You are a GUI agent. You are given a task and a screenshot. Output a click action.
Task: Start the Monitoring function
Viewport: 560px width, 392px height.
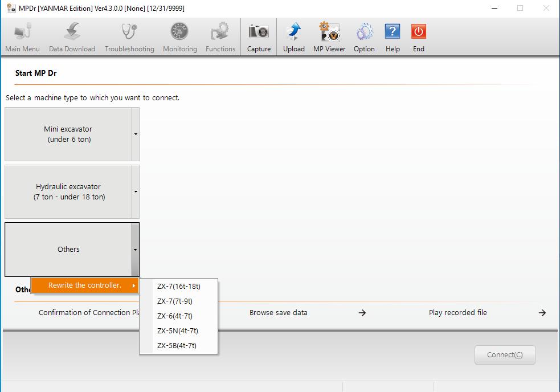[x=179, y=34]
